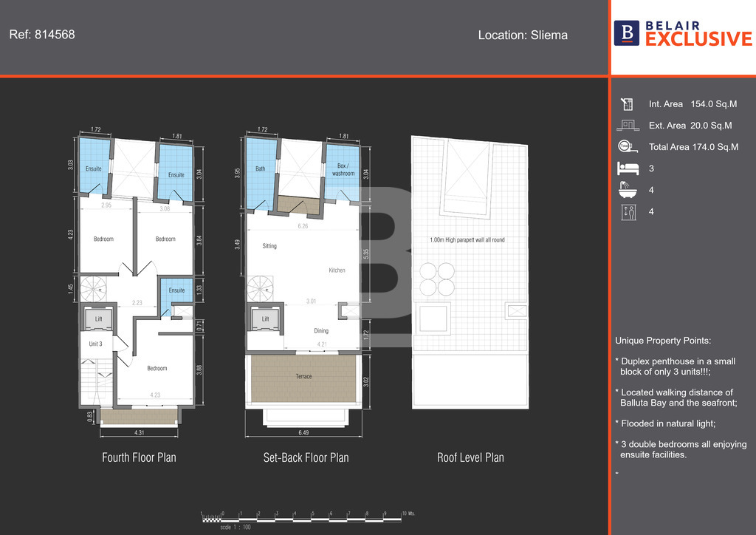756x535 pixels.
Task: Click the bed icon for bedroom count
Action: [628, 168]
